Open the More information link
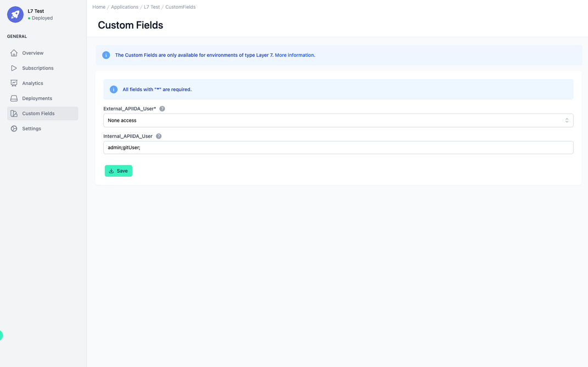The width and height of the screenshot is (588, 367). 295,55
